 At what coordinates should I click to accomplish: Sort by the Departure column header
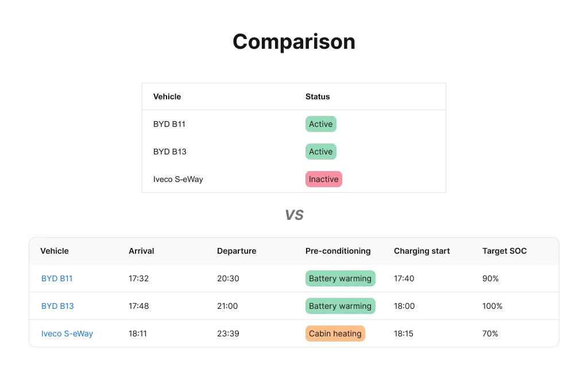[237, 251]
